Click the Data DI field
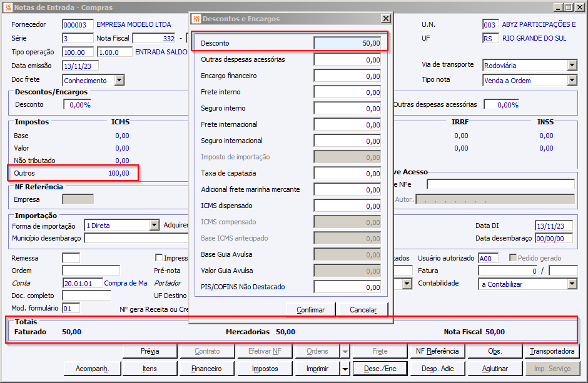Image resolution: width=588 pixels, height=383 pixels. click(x=554, y=226)
